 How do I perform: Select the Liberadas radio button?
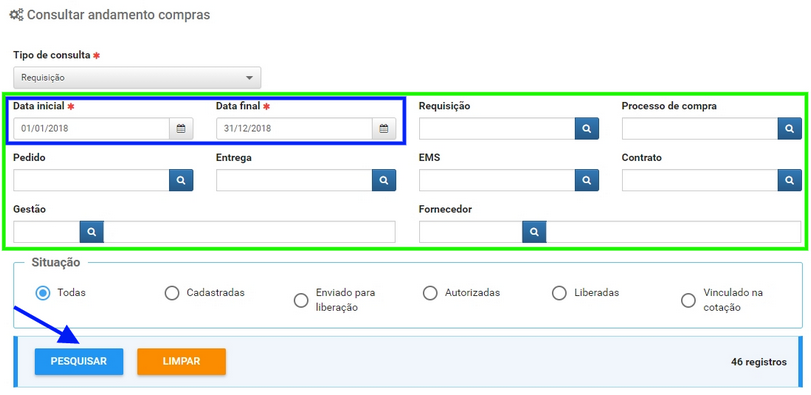coord(560,293)
